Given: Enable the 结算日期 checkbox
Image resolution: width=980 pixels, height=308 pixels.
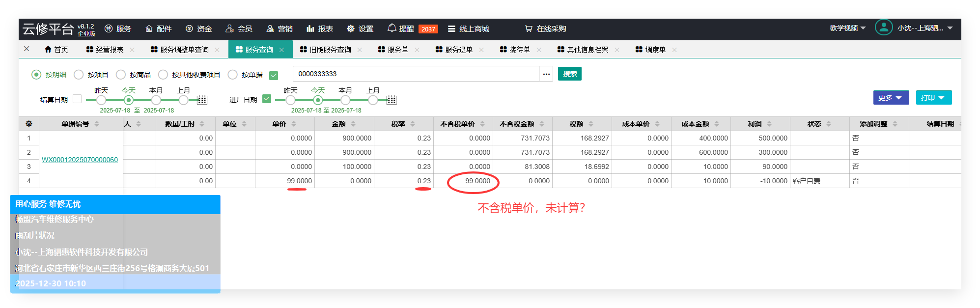Looking at the screenshot, I should 77,99.
